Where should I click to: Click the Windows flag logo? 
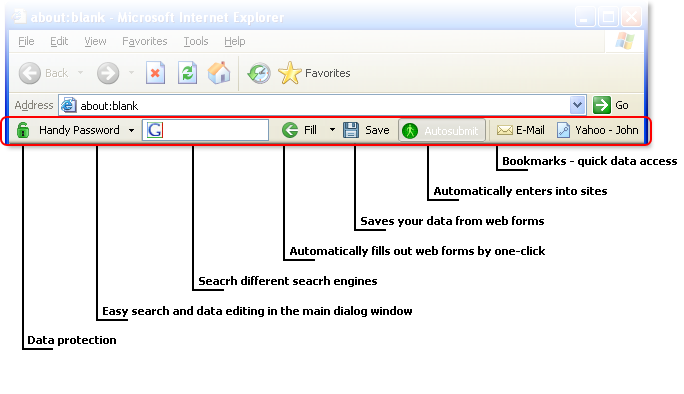coord(625,41)
